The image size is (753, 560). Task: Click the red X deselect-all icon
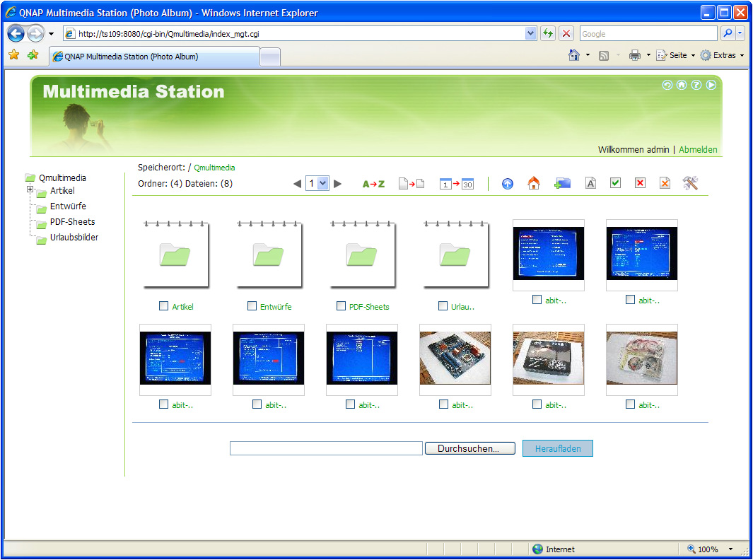coord(640,184)
